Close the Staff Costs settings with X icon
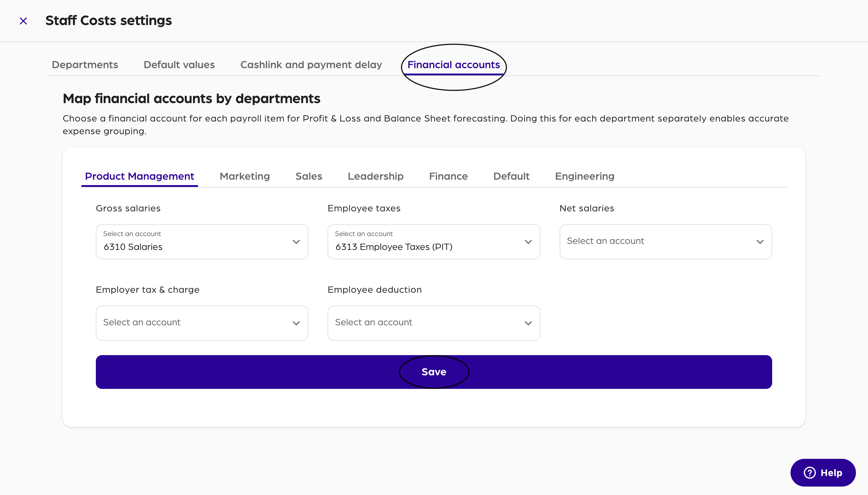The width and height of the screenshot is (868, 495). click(23, 21)
